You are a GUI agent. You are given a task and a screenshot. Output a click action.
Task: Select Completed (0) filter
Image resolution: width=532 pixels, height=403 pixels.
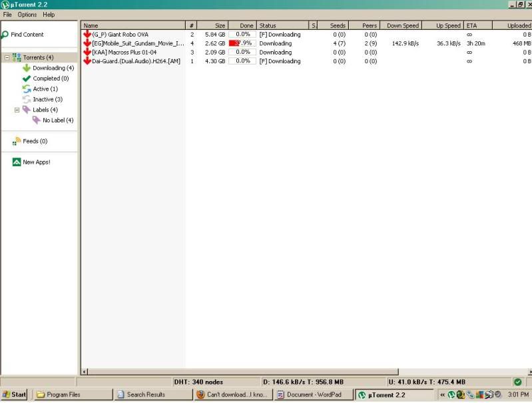pos(51,78)
